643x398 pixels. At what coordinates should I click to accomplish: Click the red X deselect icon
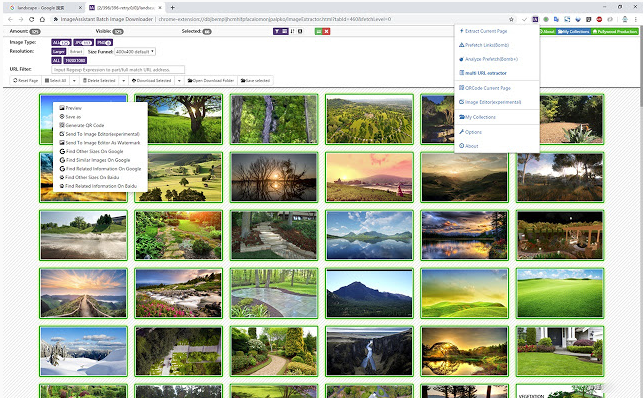coord(326,31)
